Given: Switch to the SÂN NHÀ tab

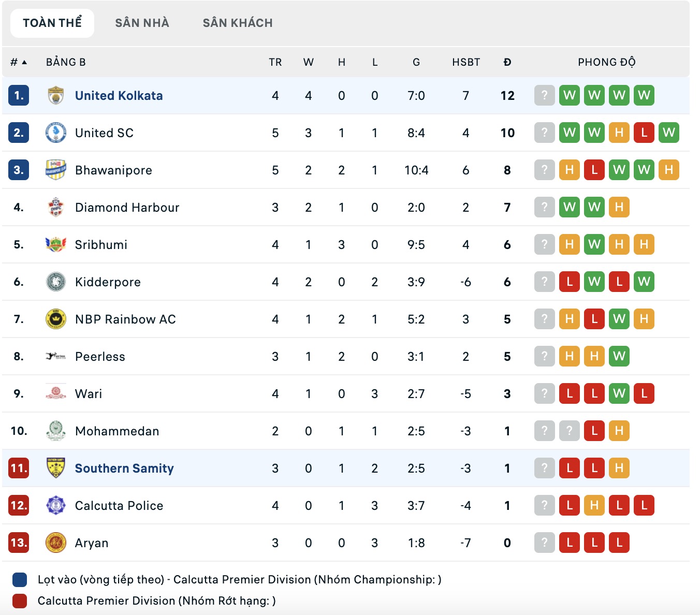Looking at the screenshot, I should (x=141, y=23).
